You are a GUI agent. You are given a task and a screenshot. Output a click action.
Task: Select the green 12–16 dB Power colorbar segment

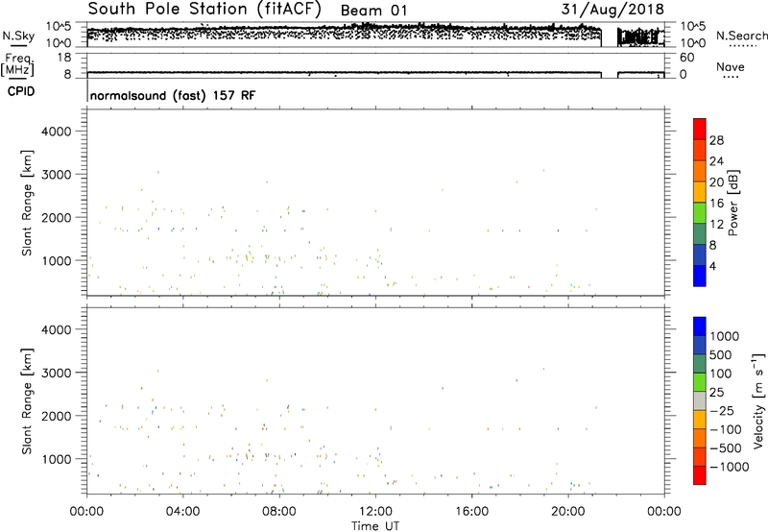(700, 212)
